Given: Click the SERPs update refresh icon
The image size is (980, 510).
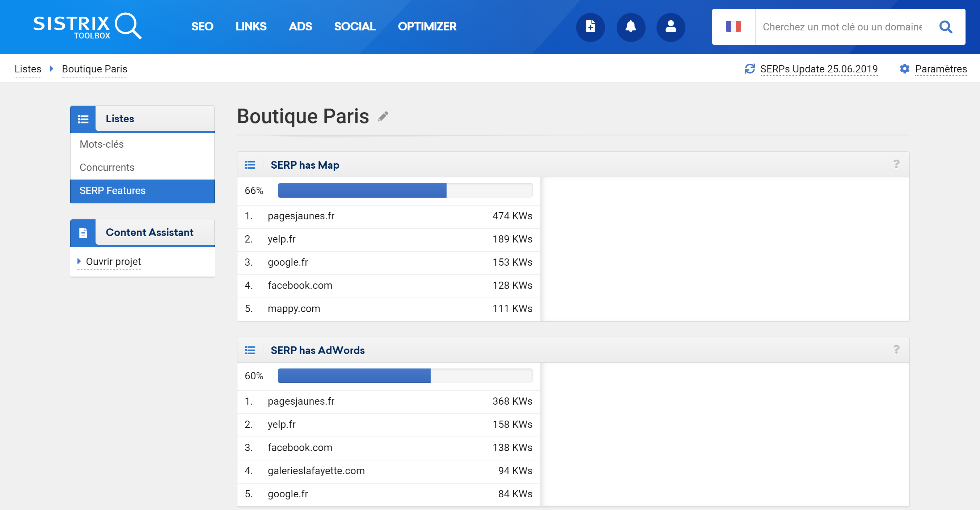Looking at the screenshot, I should 749,69.
